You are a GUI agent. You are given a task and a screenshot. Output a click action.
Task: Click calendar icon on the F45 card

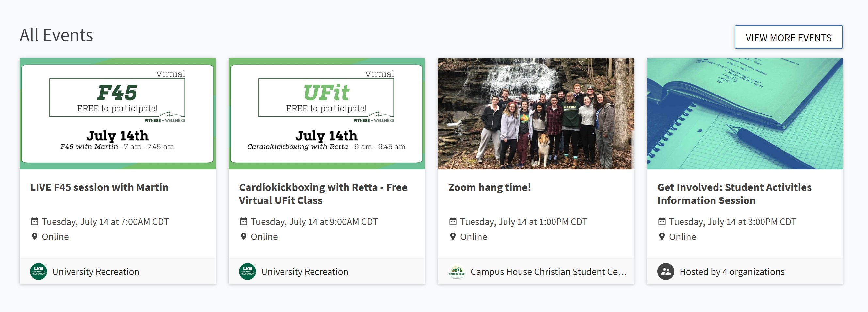(x=34, y=222)
